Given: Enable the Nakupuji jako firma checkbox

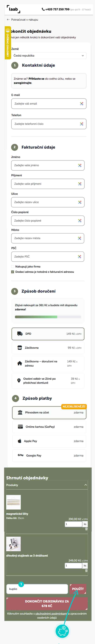Looking at the screenshot, I should [x=12, y=266].
